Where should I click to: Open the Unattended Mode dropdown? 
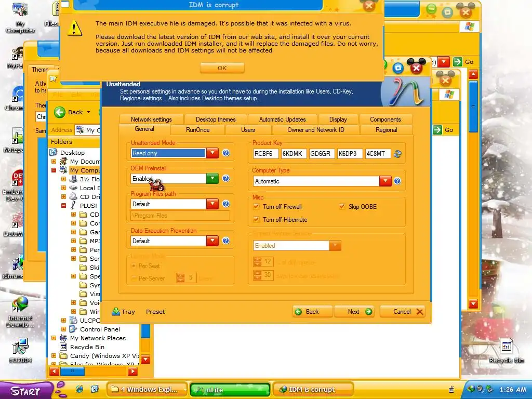(x=212, y=153)
